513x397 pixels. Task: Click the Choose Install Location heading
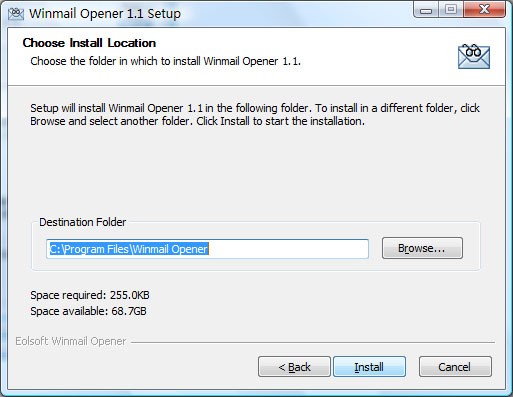(x=89, y=43)
